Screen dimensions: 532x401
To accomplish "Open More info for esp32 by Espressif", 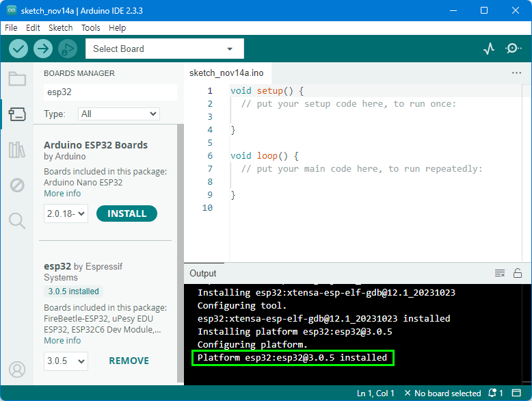I will 62,341.
